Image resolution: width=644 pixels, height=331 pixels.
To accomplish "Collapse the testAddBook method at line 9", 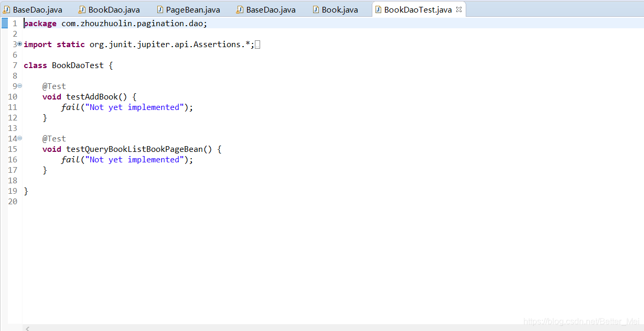I will pos(19,86).
